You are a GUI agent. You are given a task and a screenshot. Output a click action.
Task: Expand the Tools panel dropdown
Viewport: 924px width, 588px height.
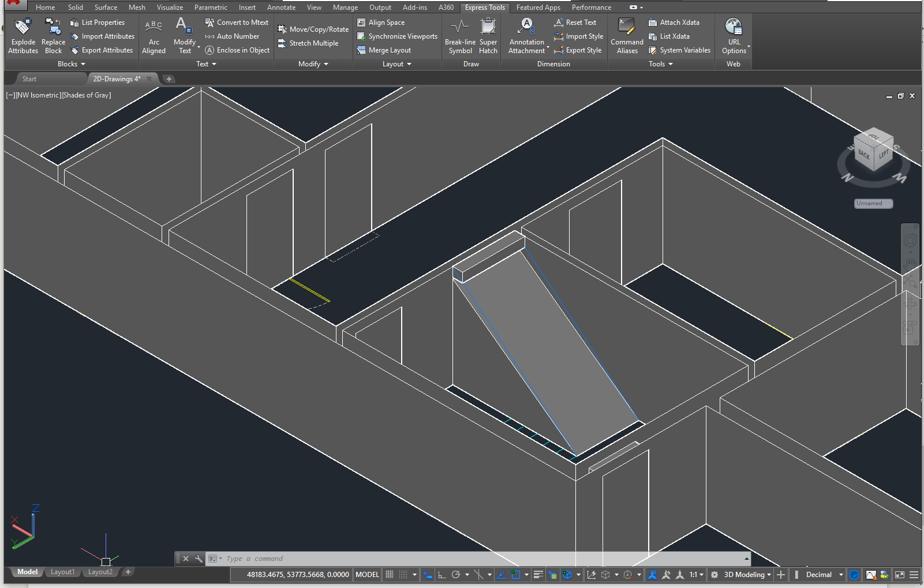[661, 64]
